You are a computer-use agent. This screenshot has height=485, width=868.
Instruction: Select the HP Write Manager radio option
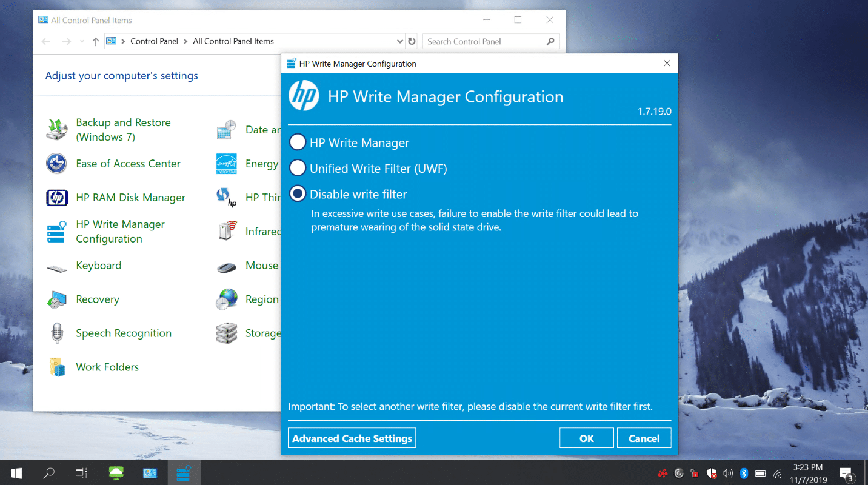point(298,142)
